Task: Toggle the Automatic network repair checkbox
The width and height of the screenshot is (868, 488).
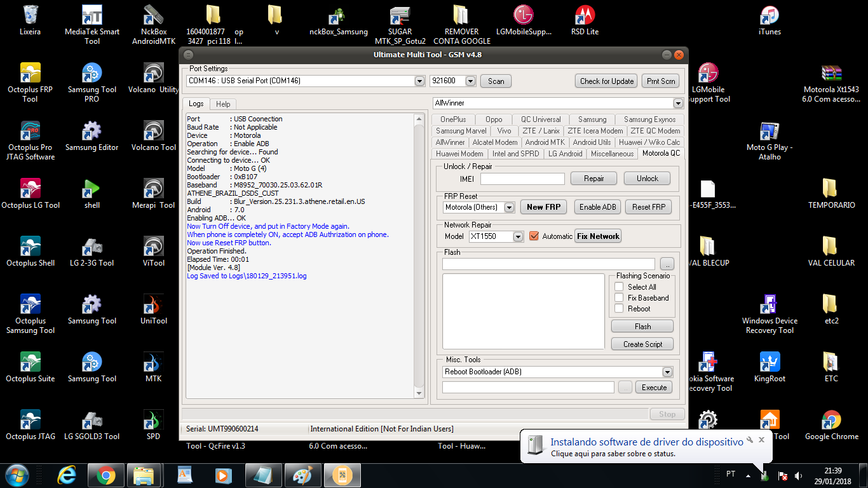Action: pyautogui.click(x=534, y=236)
